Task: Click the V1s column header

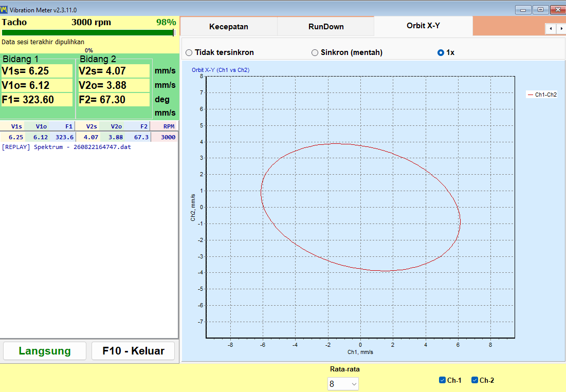Action: point(13,126)
